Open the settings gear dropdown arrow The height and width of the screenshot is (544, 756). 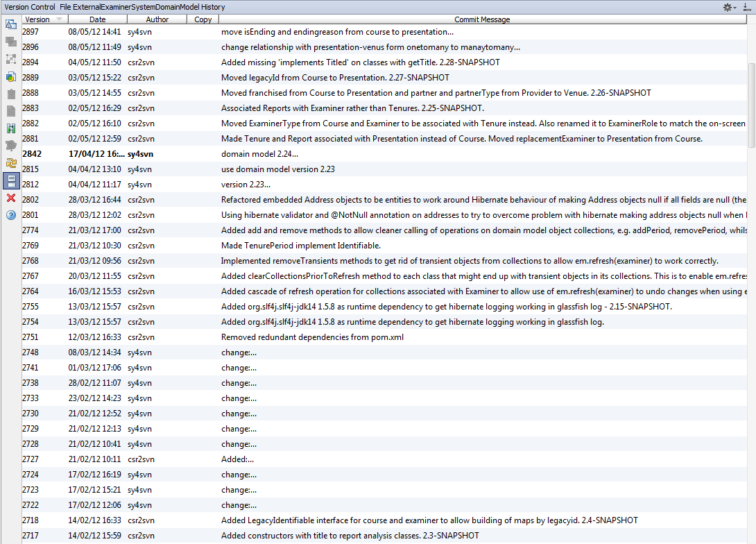coord(734,7)
